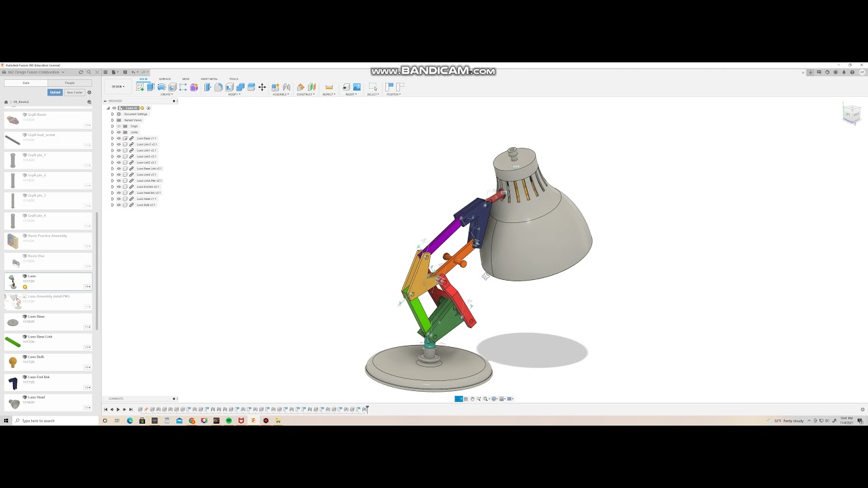Select the Create Form purple icon
Screen dimensions: 868x488
click(x=194, y=87)
